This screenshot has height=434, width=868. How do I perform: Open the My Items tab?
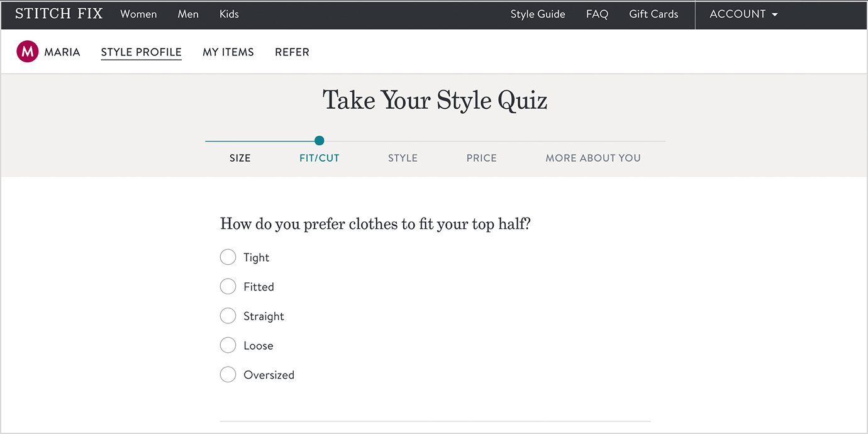(228, 52)
